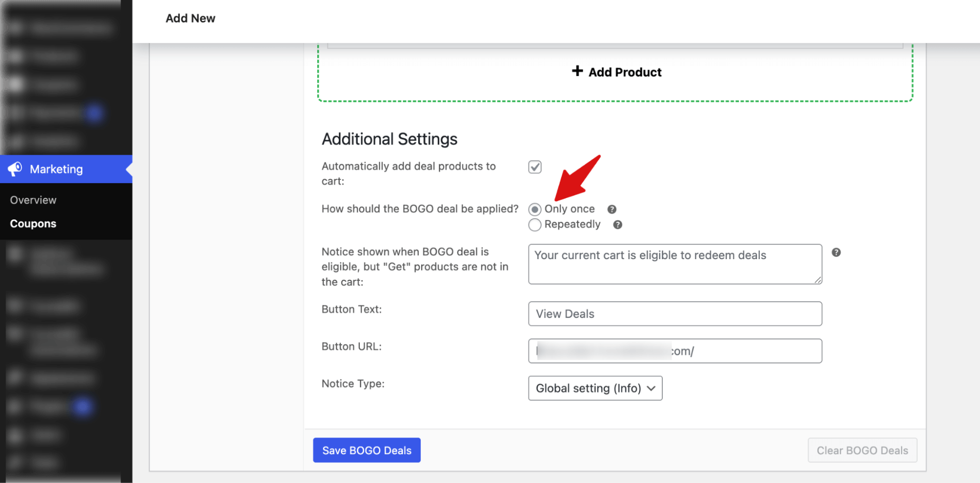Click the chevron arrow on Global setting (Info)
The height and width of the screenshot is (483, 980).
(x=651, y=388)
